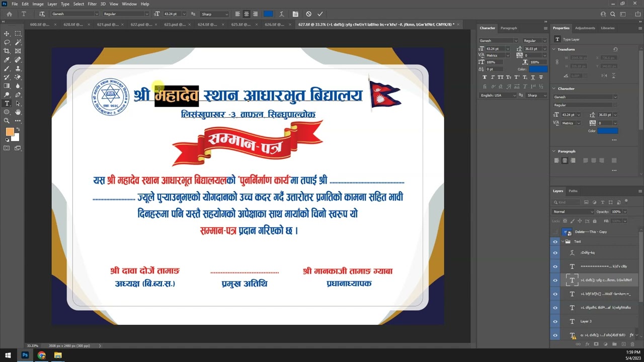Image resolution: width=644 pixels, height=362 pixels.
Task: Create a new layer
Action: tap(623, 344)
